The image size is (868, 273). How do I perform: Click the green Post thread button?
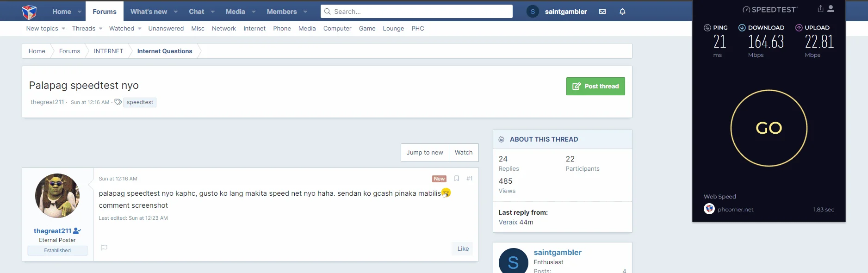(595, 86)
